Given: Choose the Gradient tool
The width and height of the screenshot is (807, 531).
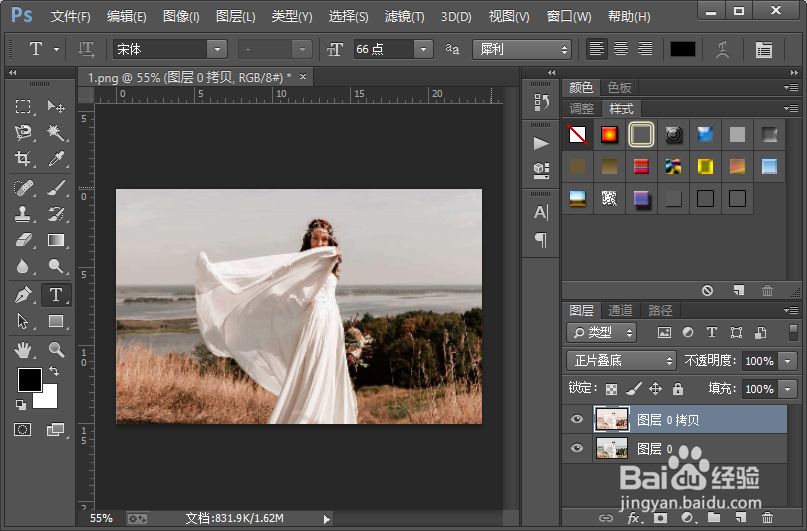Looking at the screenshot, I should pyautogui.click(x=56, y=240).
